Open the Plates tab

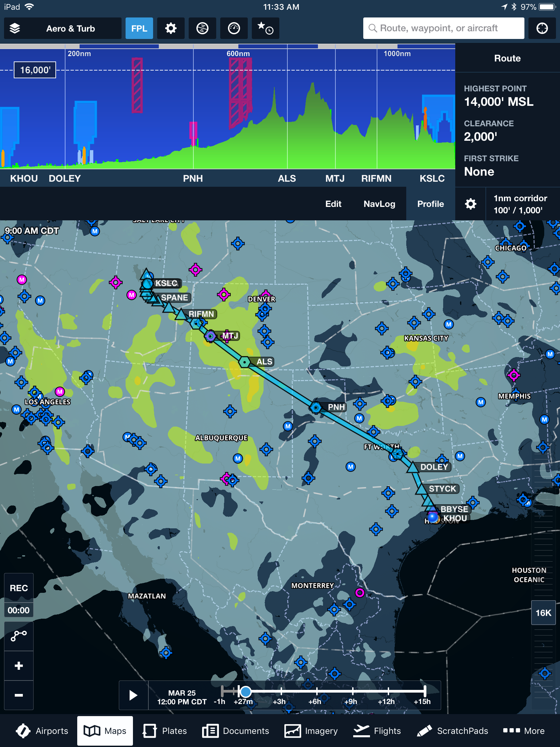(165, 731)
